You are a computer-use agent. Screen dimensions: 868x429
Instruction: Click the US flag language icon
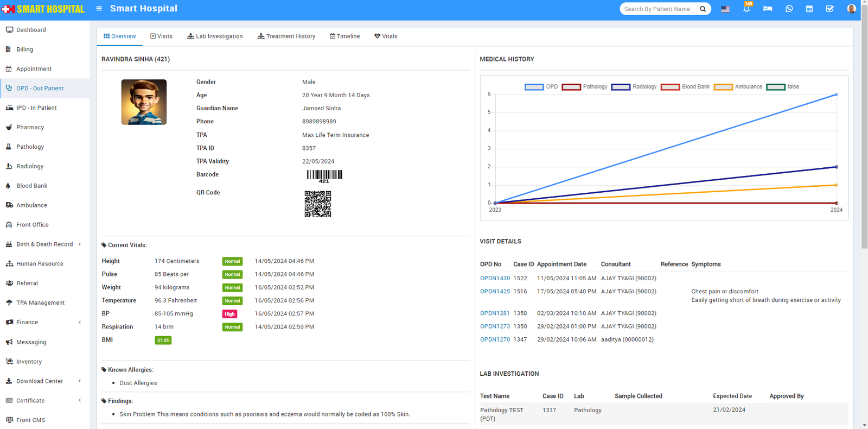[x=725, y=9]
